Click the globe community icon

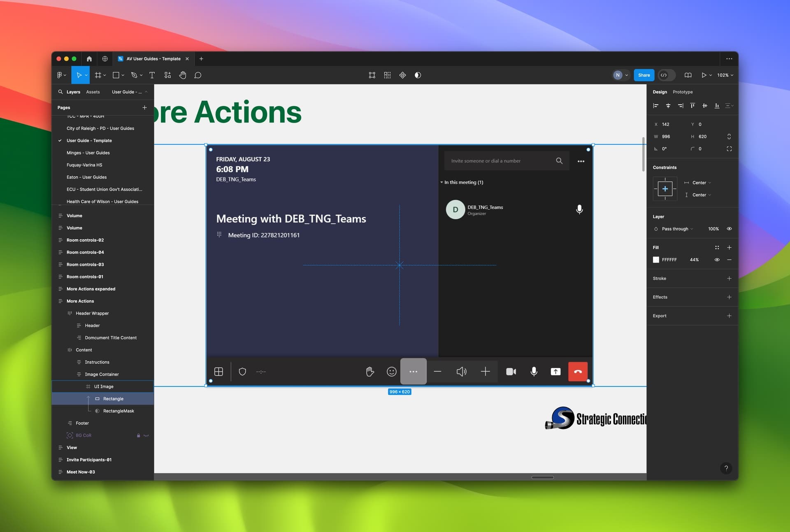click(x=105, y=59)
